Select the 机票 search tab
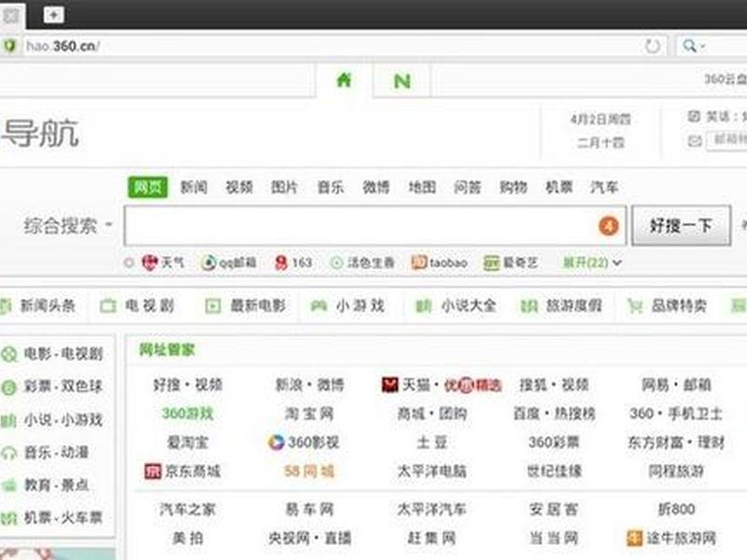This screenshot has height=560, width=747. (558, 188)
